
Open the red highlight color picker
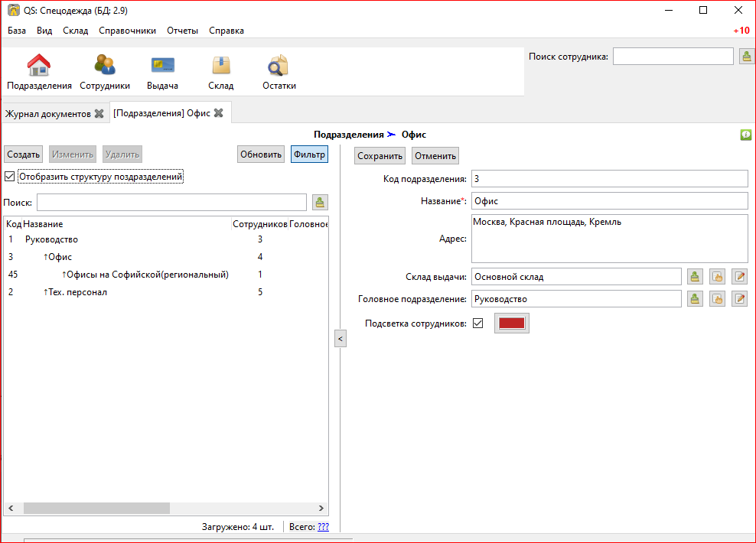(x=511, y=324)
